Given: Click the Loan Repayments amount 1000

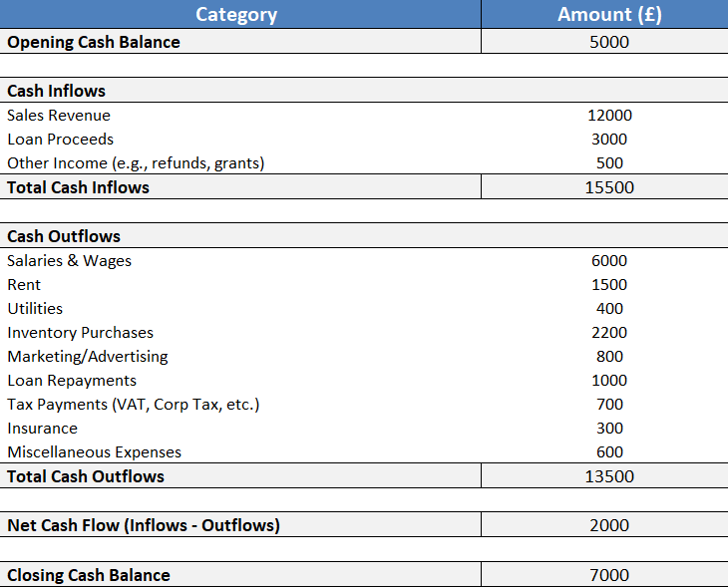Looking at the screenshot, I should click(x=609, y=381).
